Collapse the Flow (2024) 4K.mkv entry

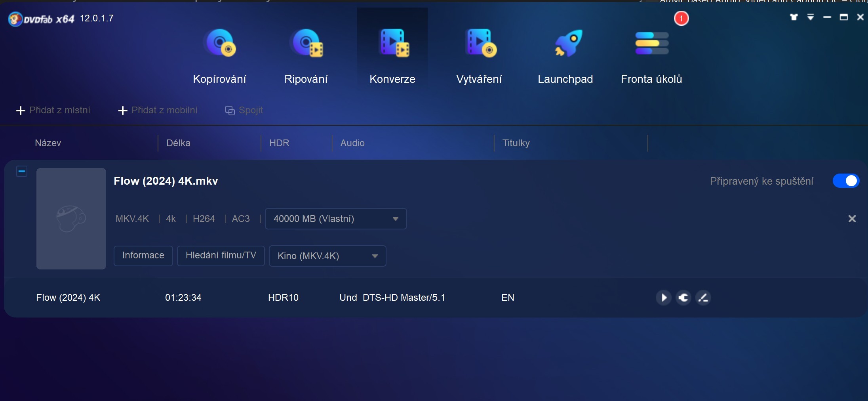[x=22, y=171]
